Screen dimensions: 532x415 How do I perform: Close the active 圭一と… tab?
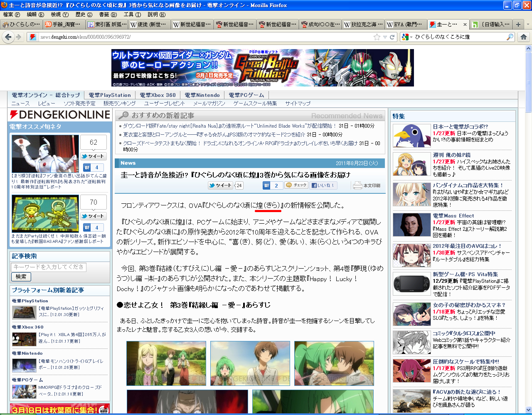[465, 25]
